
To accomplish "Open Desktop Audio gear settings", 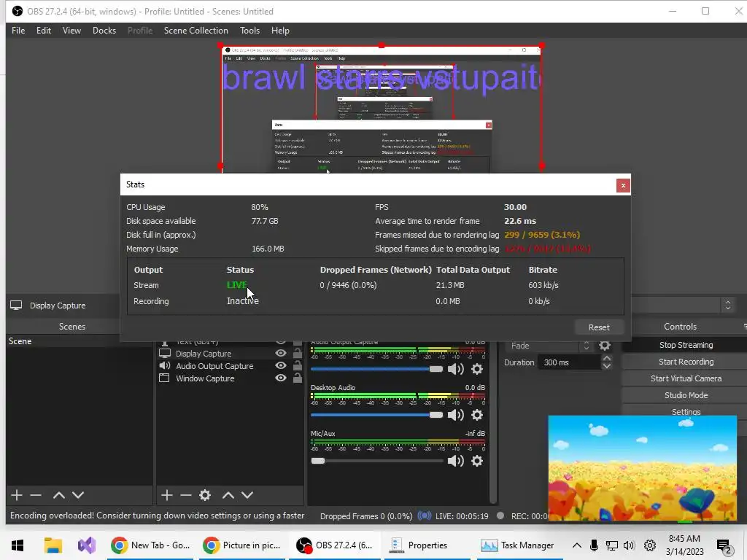I will coord(477,415).
